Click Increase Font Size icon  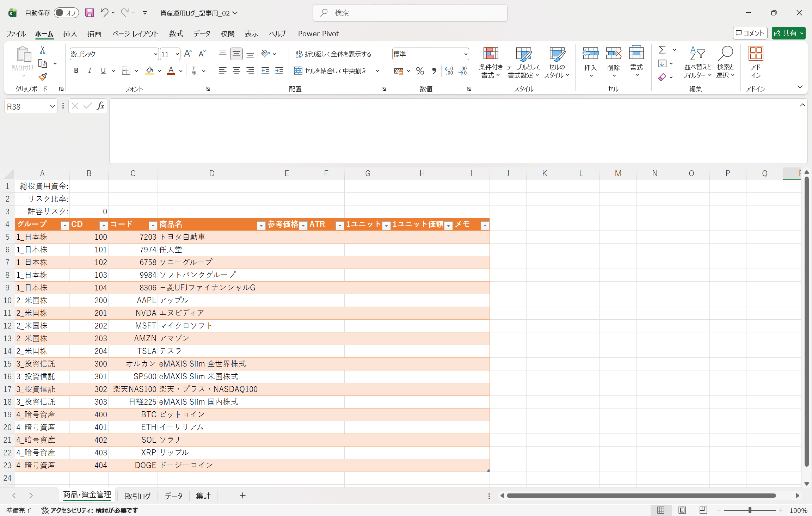click(x=188, y=54)
